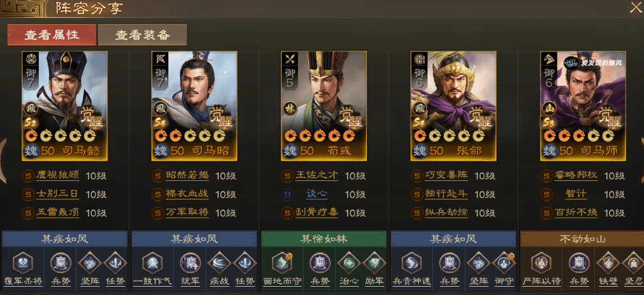Image resolution: width=644 pixels, height=295 pixels.
Task: Select the 画地而守 formation icon
Action: [x=282, y=263]
